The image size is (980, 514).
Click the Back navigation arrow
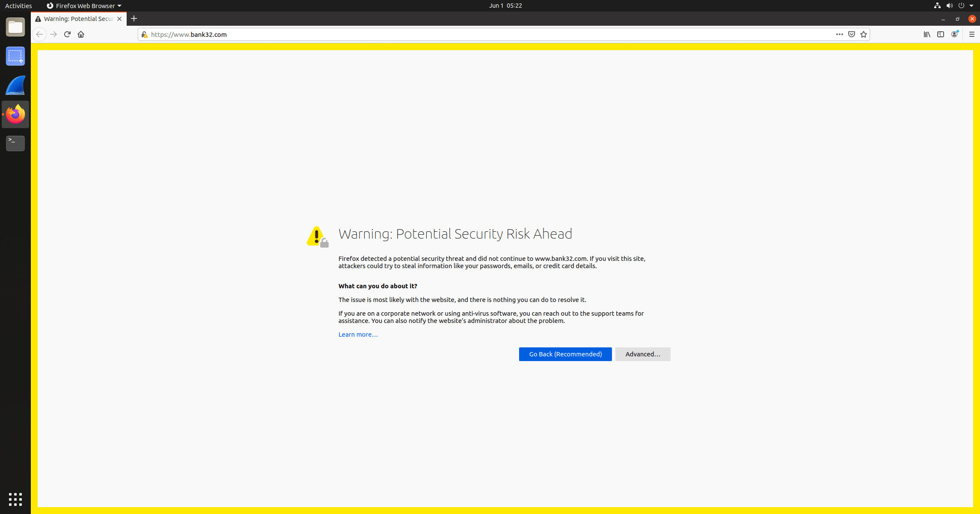point(39,34)
